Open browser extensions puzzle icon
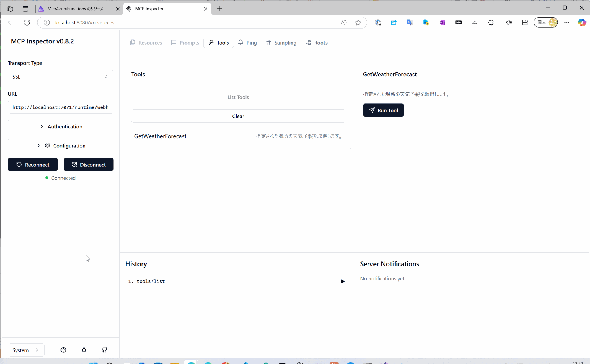 click(x=491, y=22)
